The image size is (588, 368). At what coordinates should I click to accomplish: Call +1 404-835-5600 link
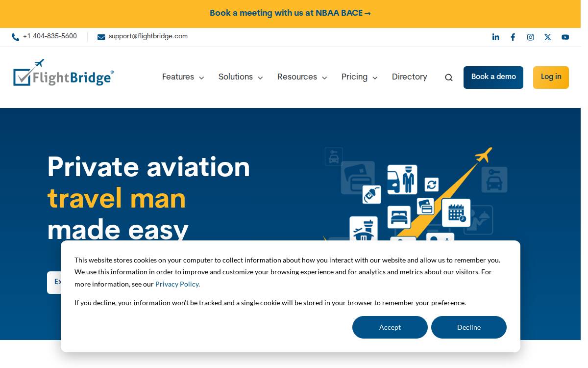pos(50,36)
